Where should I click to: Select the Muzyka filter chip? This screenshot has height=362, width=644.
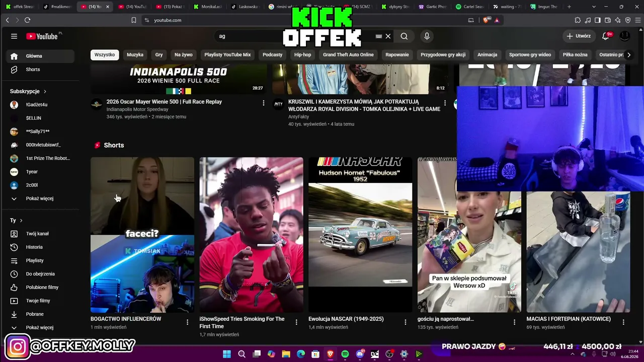135,55
